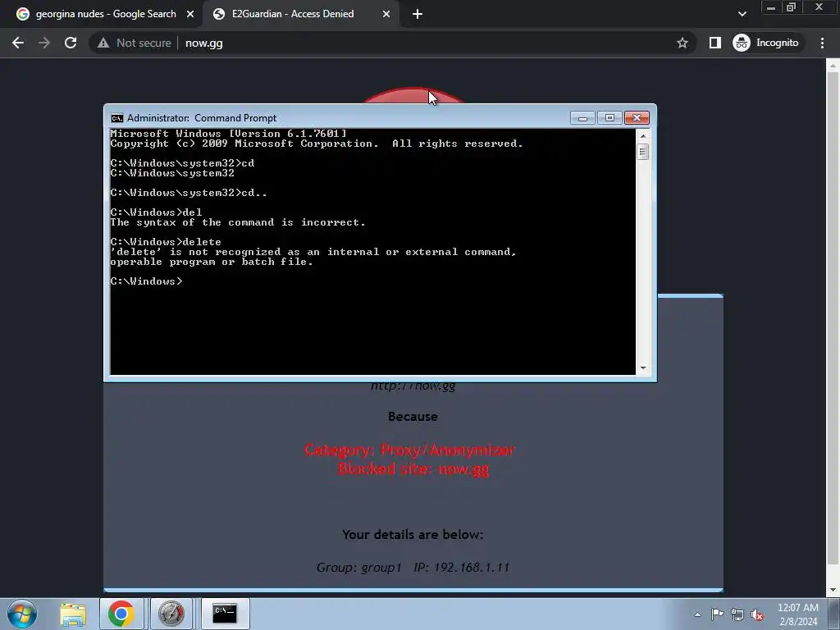Minimize the Command Prompt window
The height and width of the screenshot is (630, 840).
tap(583, 118)
